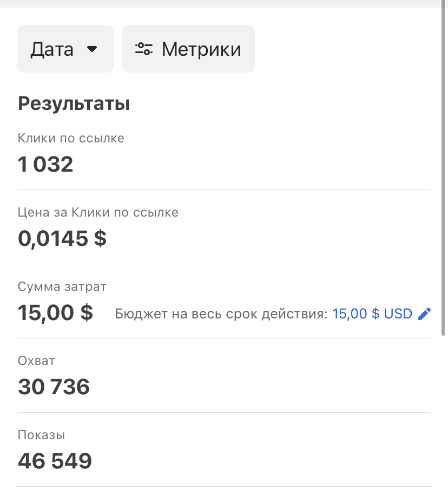Image resolution: width=448 pixels, height=489 pixels.
Task: Click the Цена за Клики по ссылке label
Action: (98, 212)
